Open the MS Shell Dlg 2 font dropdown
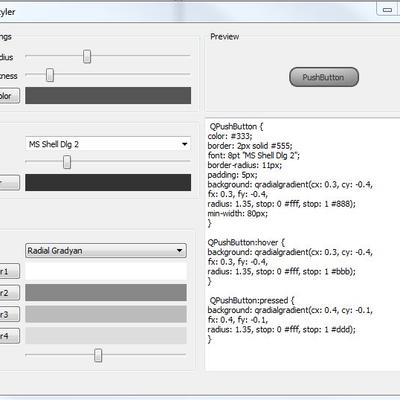 click(x=108, y=144)
